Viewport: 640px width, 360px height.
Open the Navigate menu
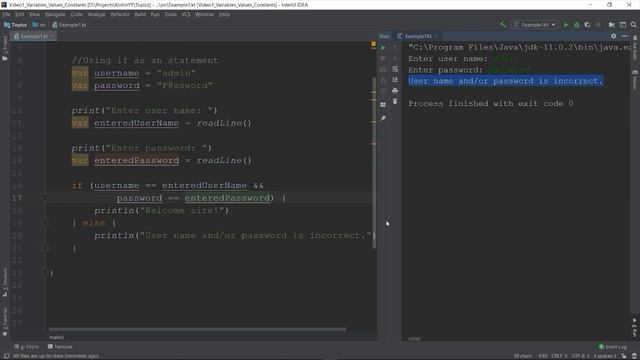pos(55,14)
